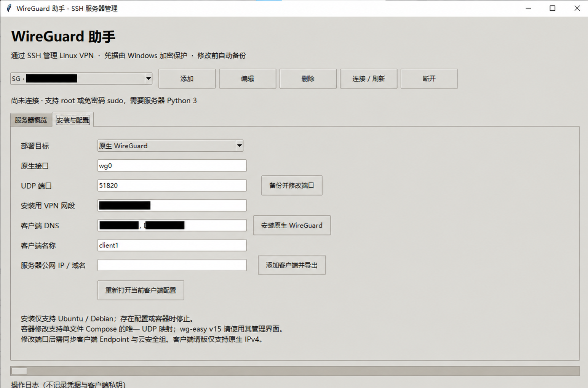
Task: Click the 备份并修改端口 button
Action: coord(292,186)
